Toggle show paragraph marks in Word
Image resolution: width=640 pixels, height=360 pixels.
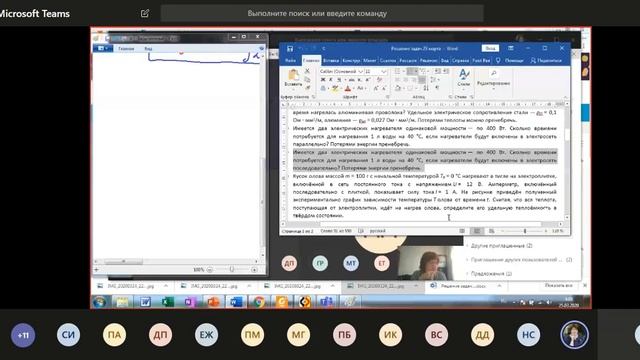coord(437,88)
